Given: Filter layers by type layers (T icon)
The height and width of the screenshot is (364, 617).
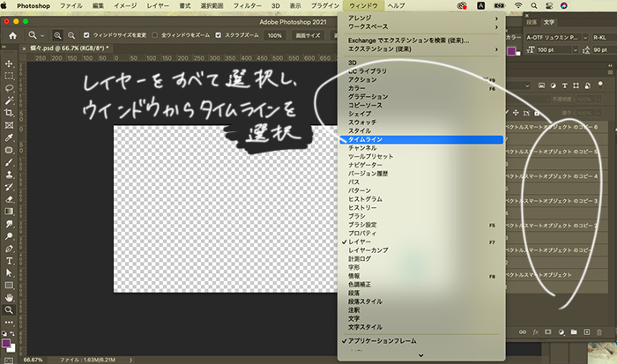Looking at the screenshot, I should pos(565,85).
